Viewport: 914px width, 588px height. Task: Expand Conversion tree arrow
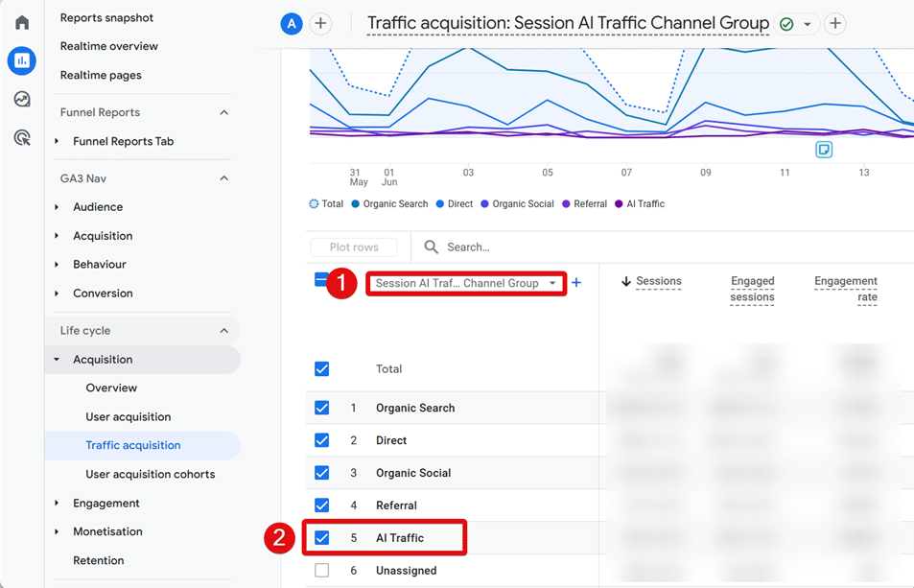click(57, 294)
